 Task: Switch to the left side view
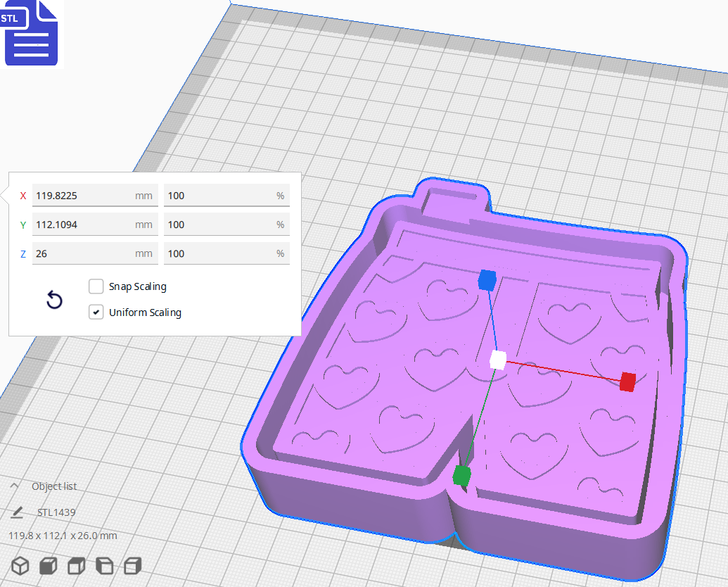click(103, 565)
